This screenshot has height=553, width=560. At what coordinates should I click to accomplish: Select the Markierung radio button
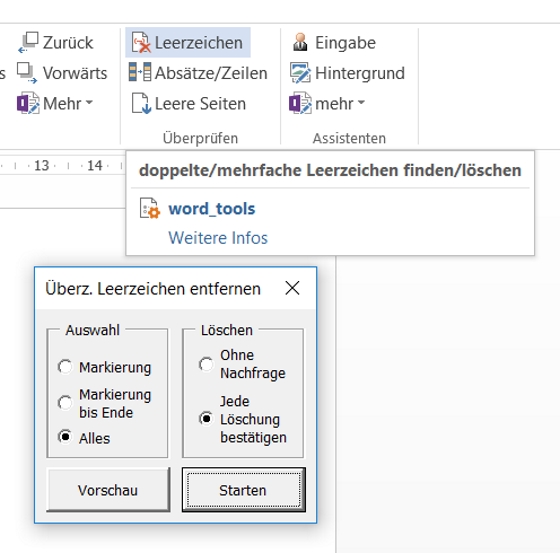[x=65, y=367]
